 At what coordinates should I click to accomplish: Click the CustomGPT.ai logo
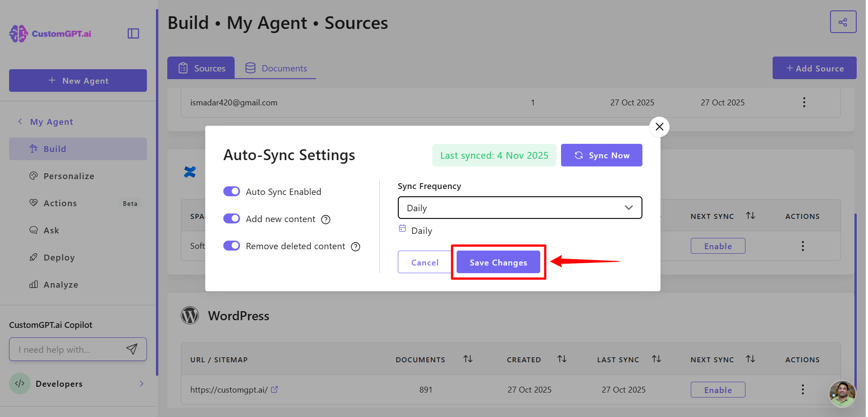(x=50, y=33)
